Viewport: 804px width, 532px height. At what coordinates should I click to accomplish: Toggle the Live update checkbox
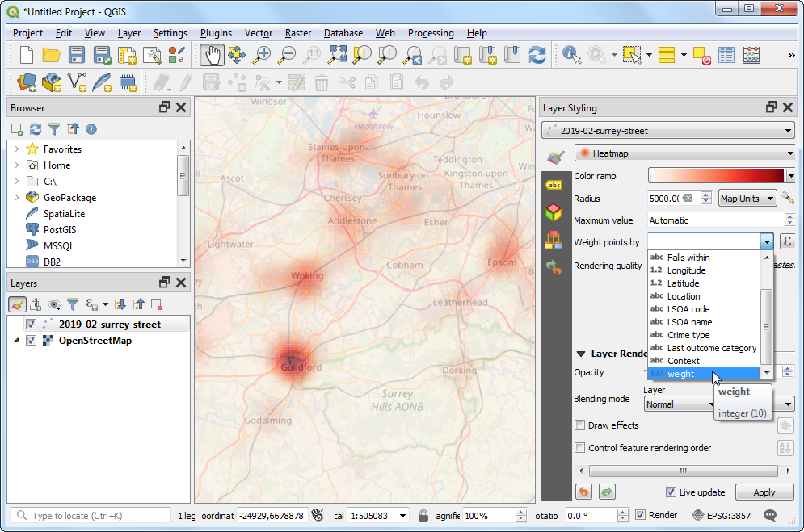tap(671, 492)
